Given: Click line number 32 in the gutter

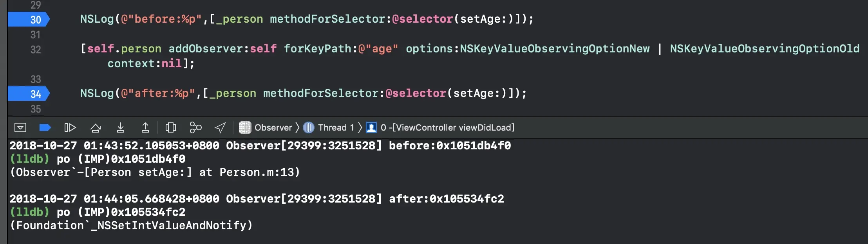Looking at the screenshot, I should 36,50.
